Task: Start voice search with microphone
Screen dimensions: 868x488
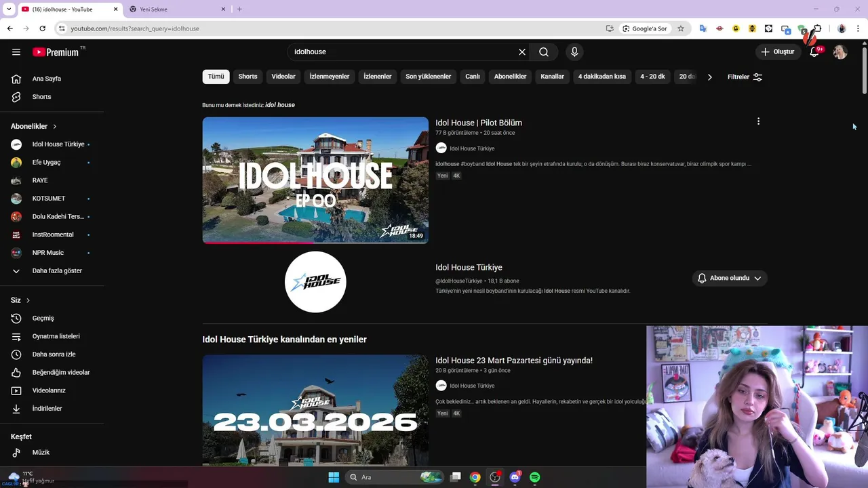Action: 574,52
